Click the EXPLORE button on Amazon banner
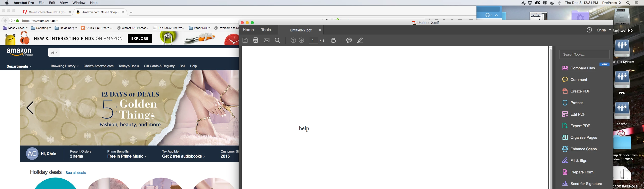644x189 pixels. (140, 38)
